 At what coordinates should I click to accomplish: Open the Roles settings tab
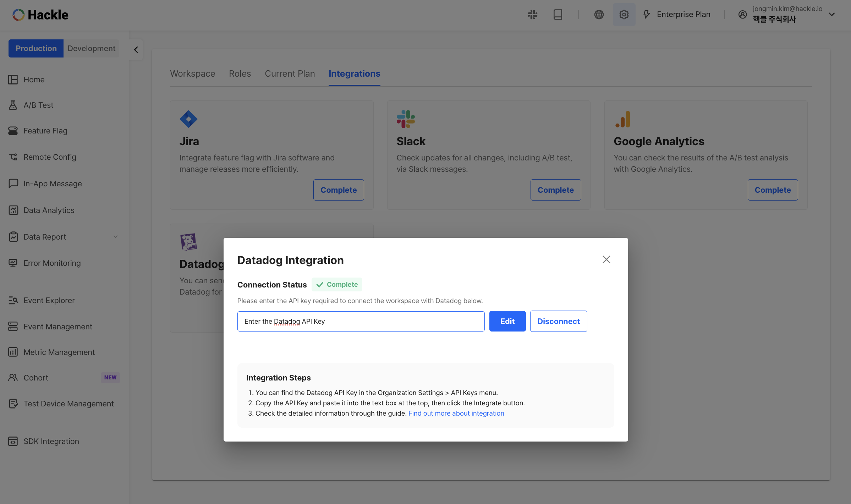coord(239,73)
